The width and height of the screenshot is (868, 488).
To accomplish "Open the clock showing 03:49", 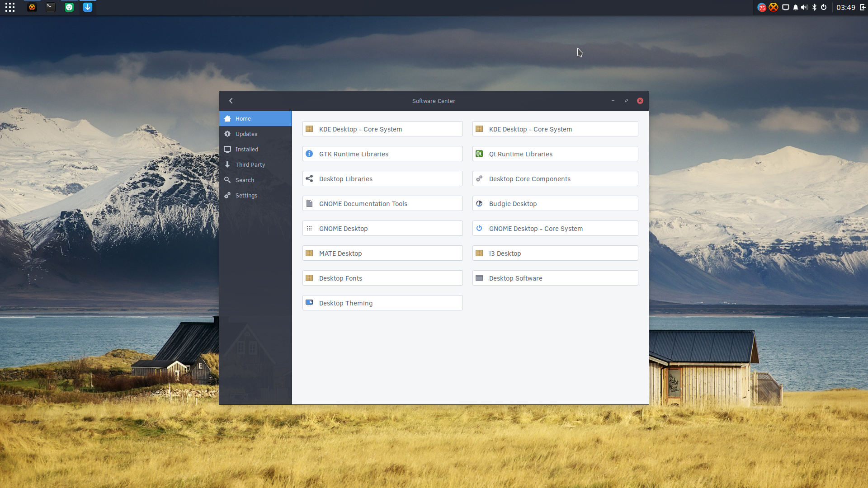I will point(846,7).
